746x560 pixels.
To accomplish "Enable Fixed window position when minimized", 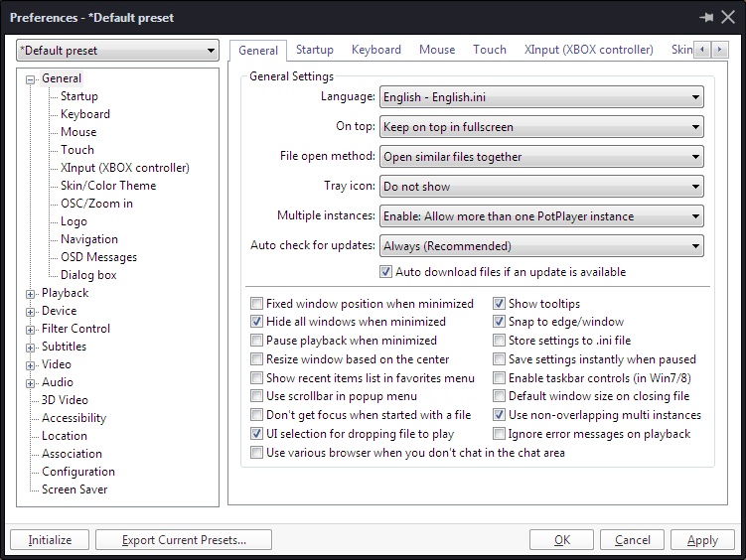I will click(257, 304).
